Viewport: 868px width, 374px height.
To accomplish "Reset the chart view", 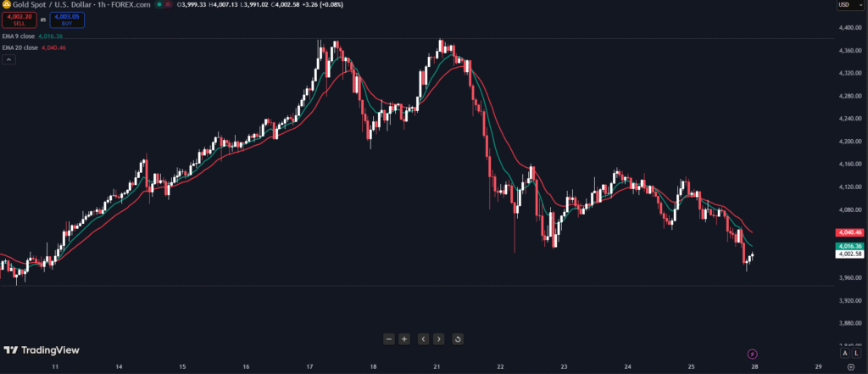I will (458, 339).
